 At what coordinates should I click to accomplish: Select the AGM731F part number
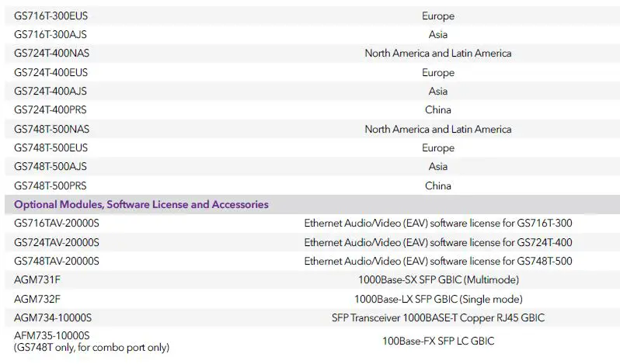click(x=37, y=279)
